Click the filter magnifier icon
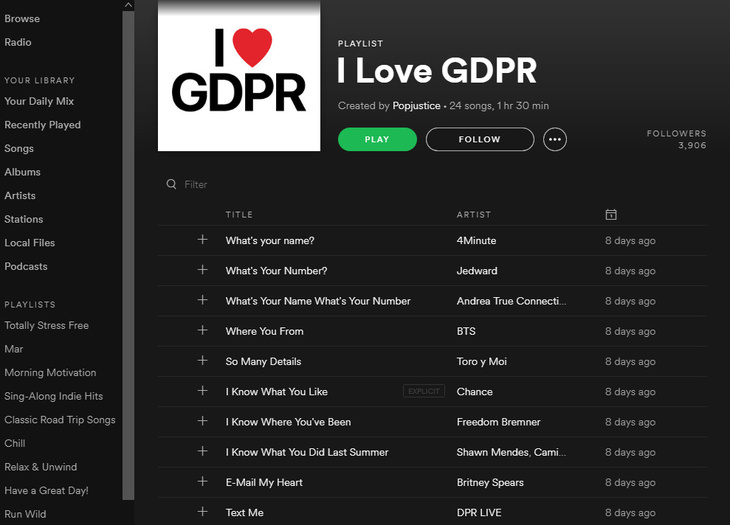Screen dimensions: 730x525 point(171,184)
